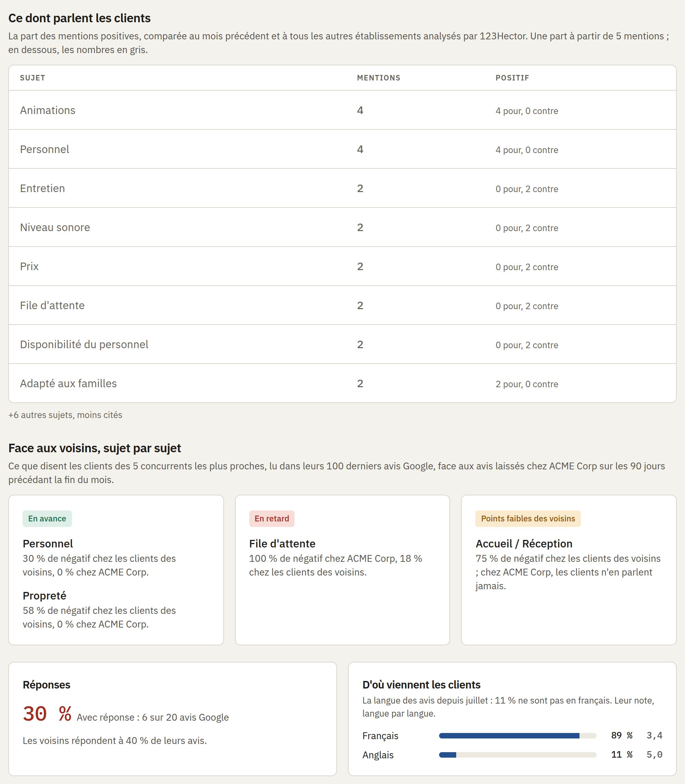Click the Français language label
Image resolution: width=685 pixels, height=784 pixels.
tap(380, 736)
